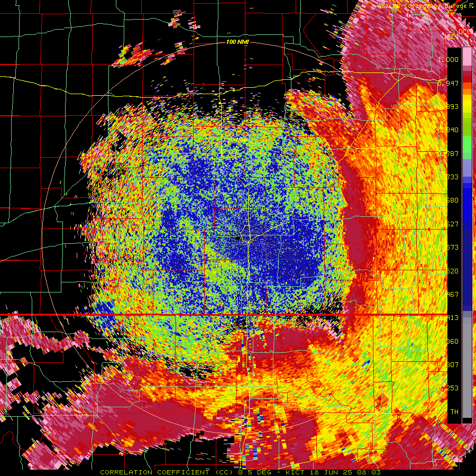The height and width of the screenshot is (476, 476).
Task: Click the 733 legend value
Action: click(452, 177)
